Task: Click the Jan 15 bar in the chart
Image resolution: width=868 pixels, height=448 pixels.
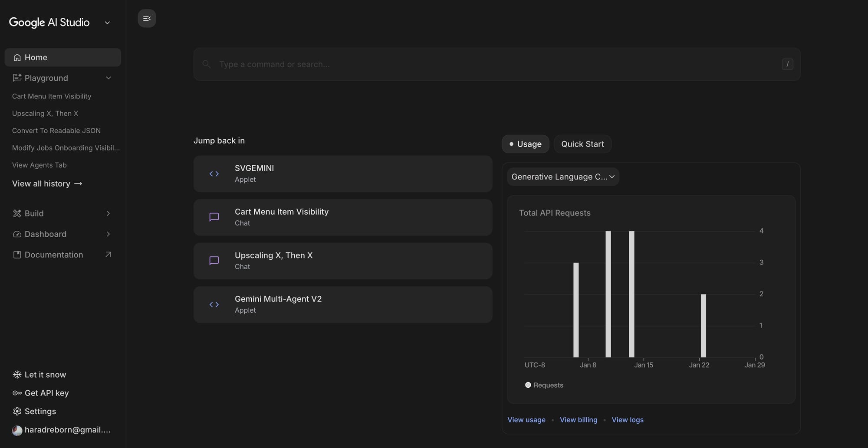Action: coord(631,295)
